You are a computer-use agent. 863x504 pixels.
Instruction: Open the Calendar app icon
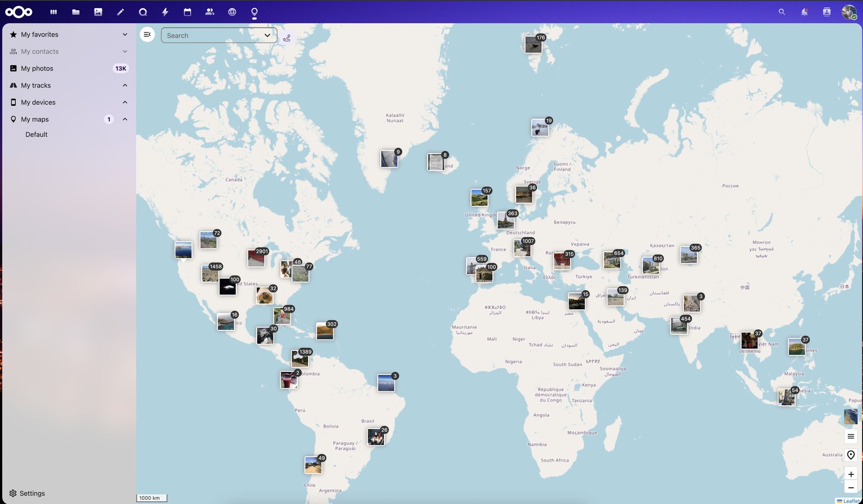(x=187, y=12)
